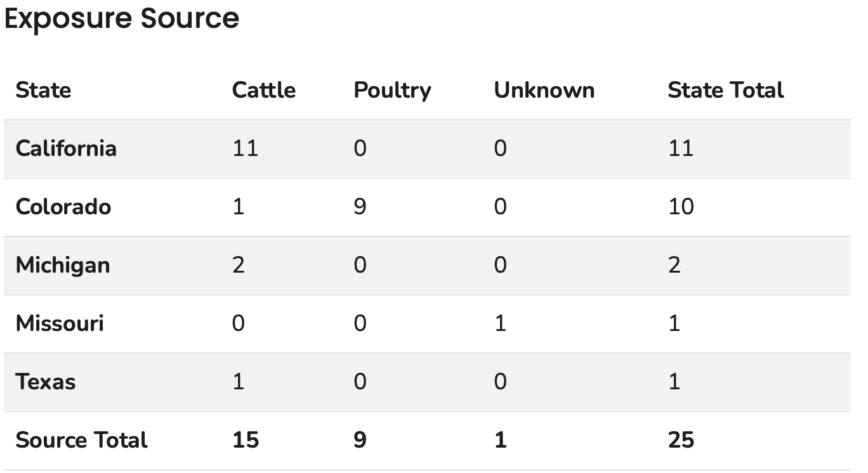Click California's cattle count of 11
Viewport: 868px width, 473px height.
click(245, 148)
